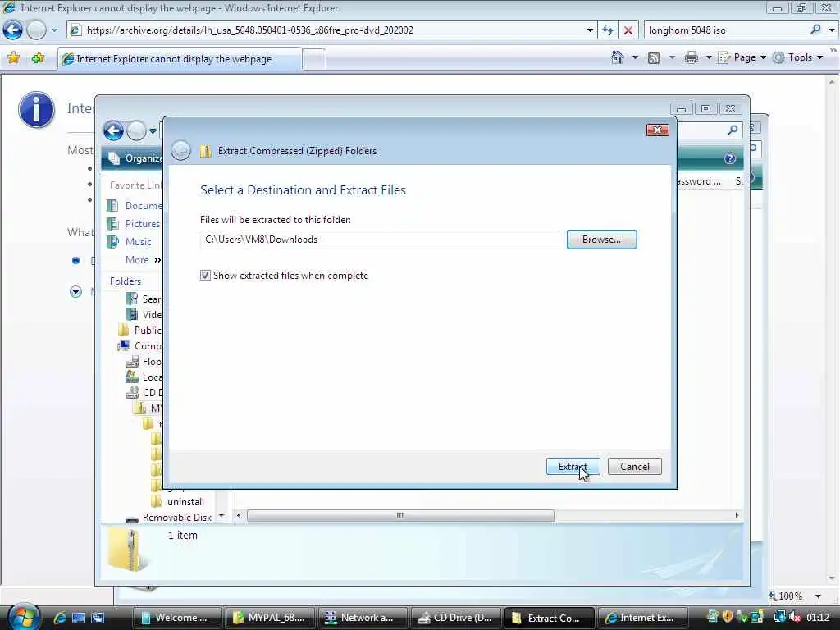
Task: Expand More favorite links
Action: [143, 260]
